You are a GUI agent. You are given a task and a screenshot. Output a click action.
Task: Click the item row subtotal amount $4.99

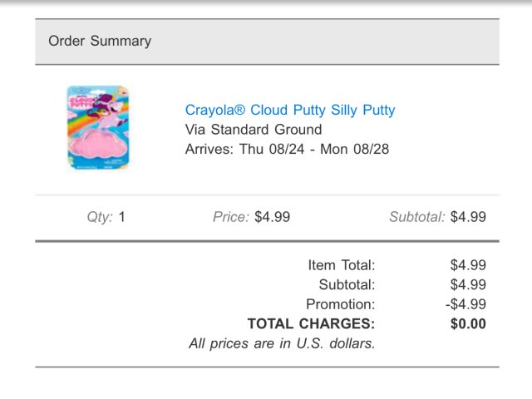pyautogui.click(x=468, y=217)
